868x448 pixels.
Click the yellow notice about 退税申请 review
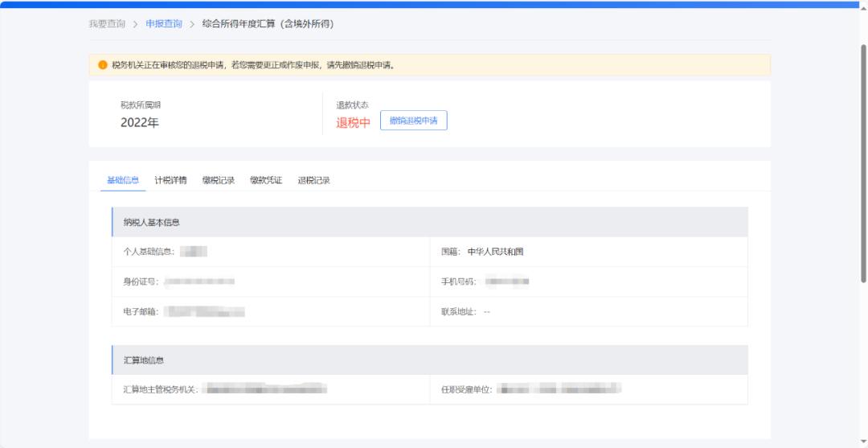pyautogui.click(x=253, y=65)
